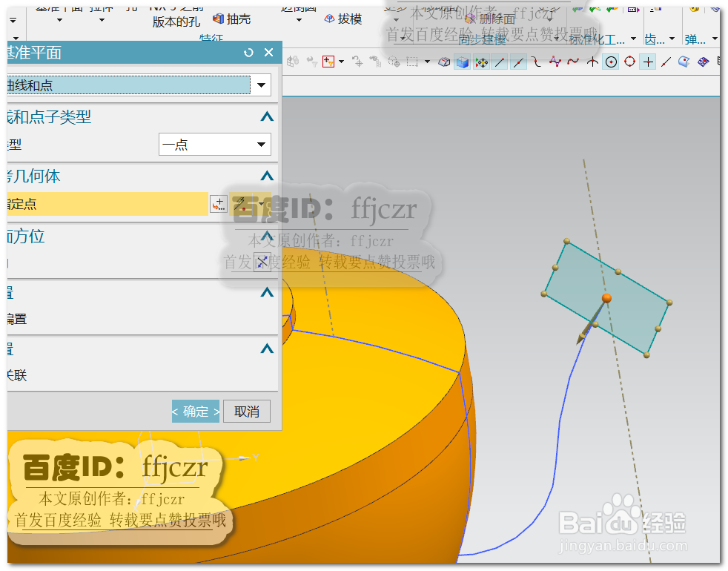Open the plane type dropdown showing 轴线和点
Viewport: 728px width, 571px height.
point(261,85)
